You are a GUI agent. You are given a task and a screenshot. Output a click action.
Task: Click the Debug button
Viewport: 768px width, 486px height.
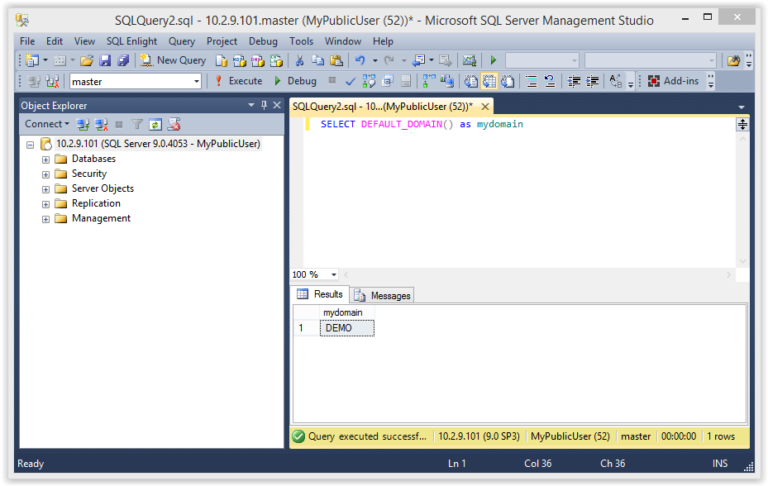coord(295,81)
